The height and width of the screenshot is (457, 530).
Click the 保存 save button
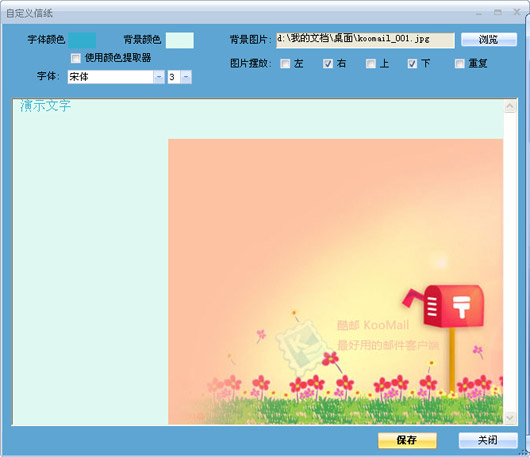(407, 440)
